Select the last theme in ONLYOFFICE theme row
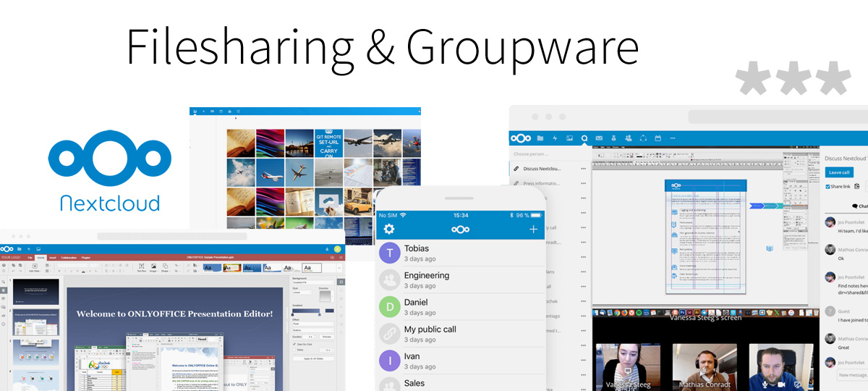This screenshot has height=391, width=868. pos(312,268)
